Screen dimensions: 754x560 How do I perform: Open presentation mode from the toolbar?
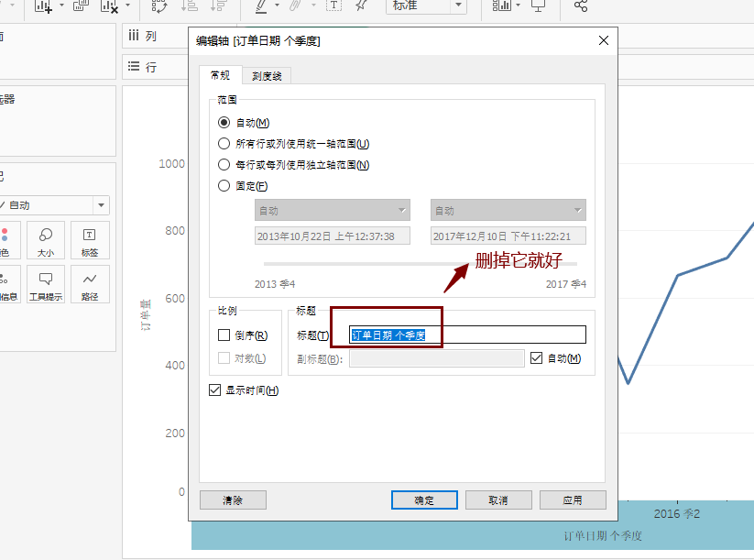(538, 5)
